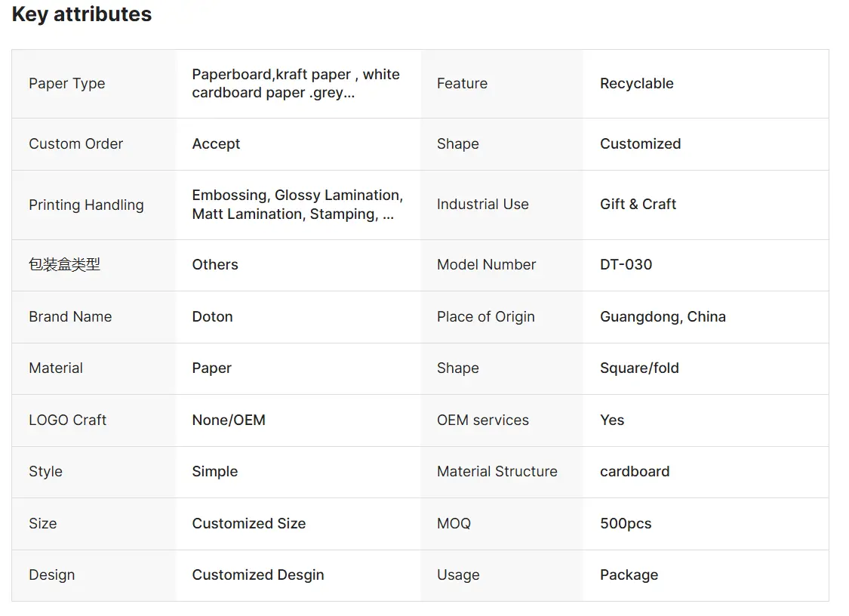Click the Custom Order label
The image size is (849, 616).
click(x=75, y=143)
